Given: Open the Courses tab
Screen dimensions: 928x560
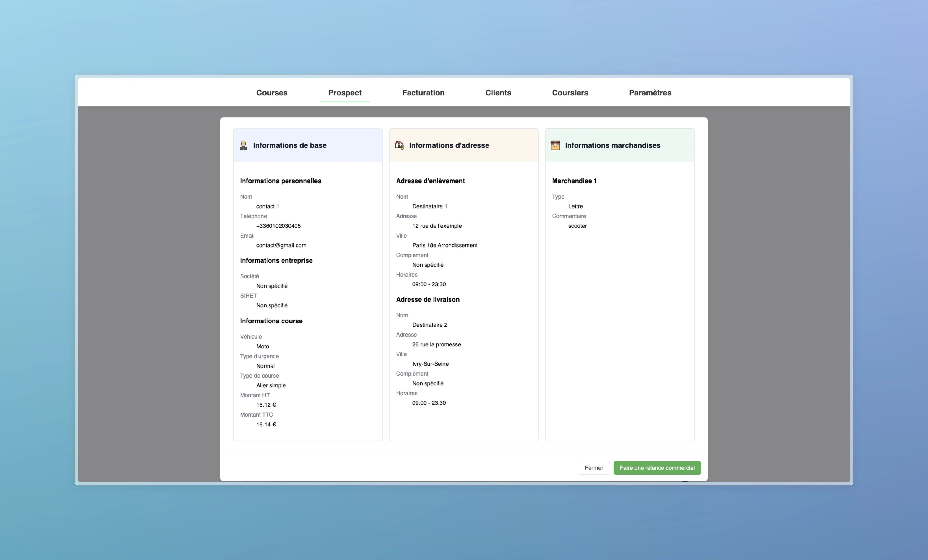Looking at the screenshot, I should click(x=272, y=93).
